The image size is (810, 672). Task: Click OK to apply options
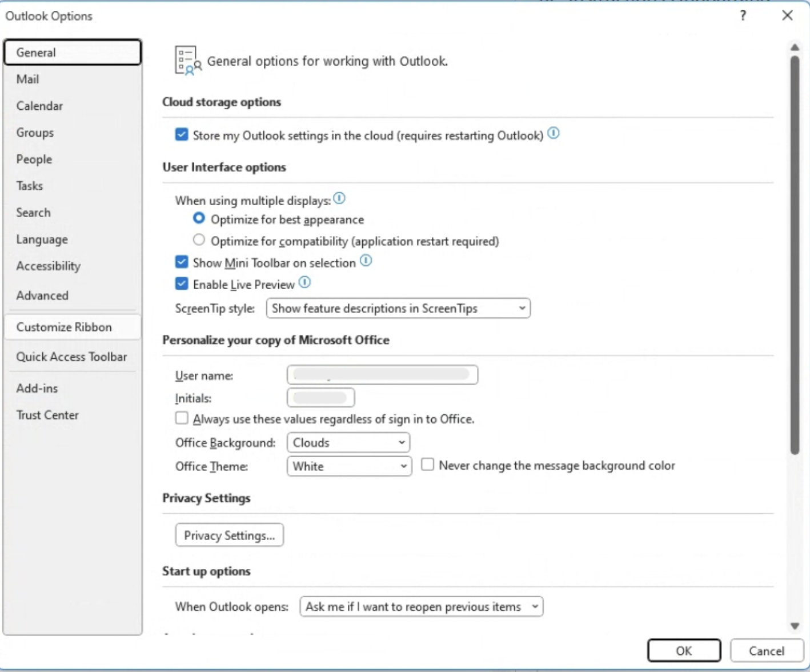(x=684, y=650)
